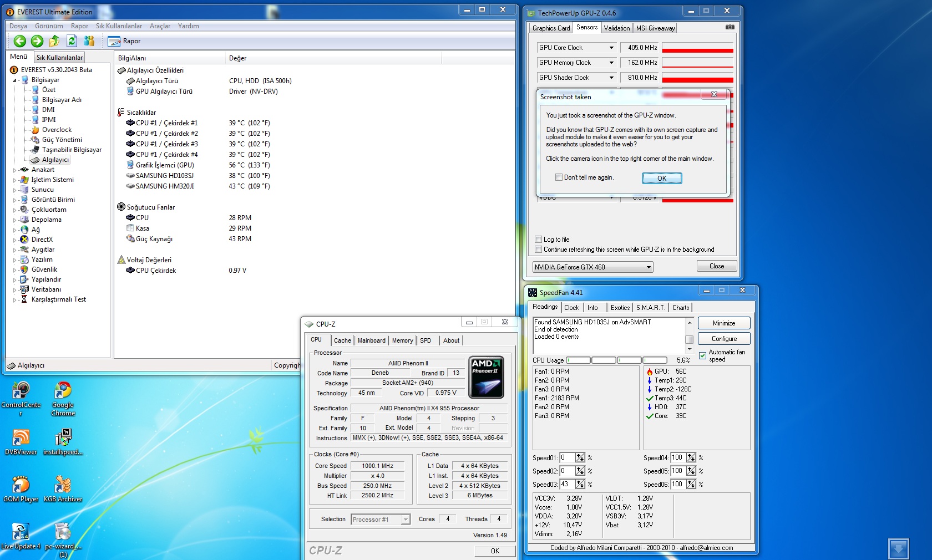Enable the Log to file checkbox
Viewport: 932px width, 560px height.
pyautogui.click(x=538, y=240)
